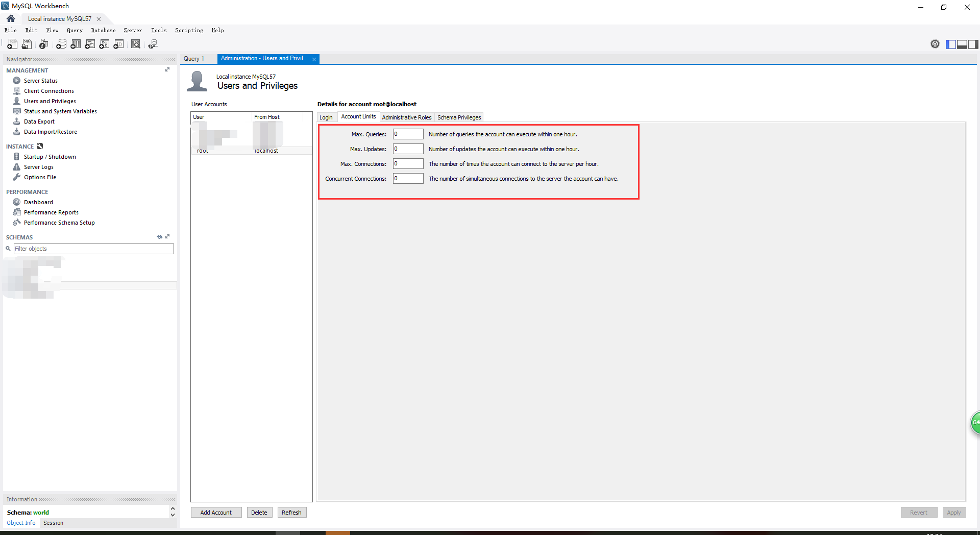
Task: Click the Concurrent Connections input field
Action: (x=408, y=178)
